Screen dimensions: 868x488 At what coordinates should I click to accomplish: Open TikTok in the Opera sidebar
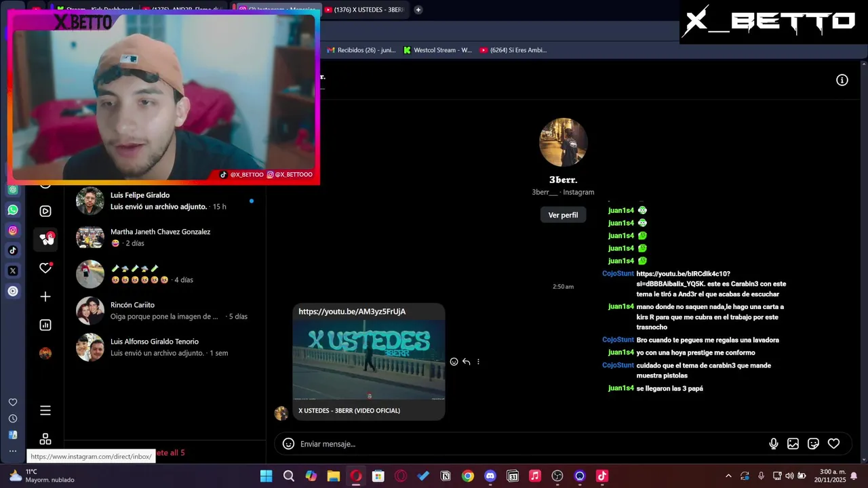pos(13,251)
